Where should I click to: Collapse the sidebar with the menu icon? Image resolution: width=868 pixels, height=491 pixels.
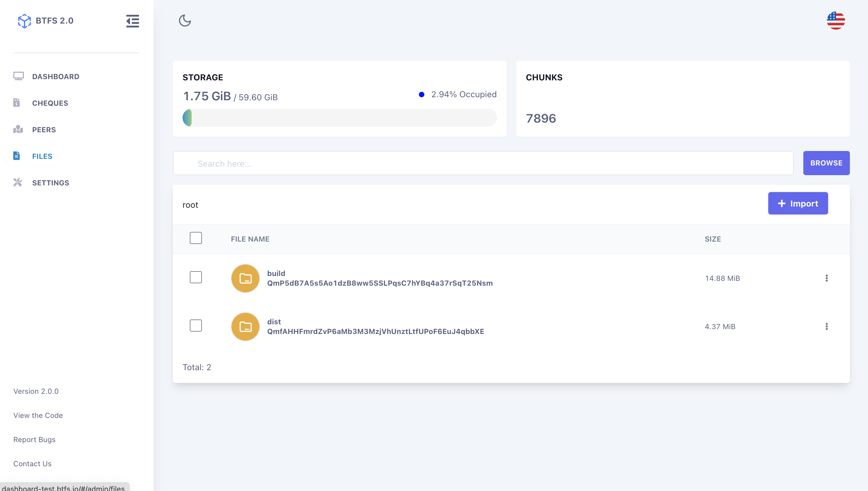(x=132, y=21)
